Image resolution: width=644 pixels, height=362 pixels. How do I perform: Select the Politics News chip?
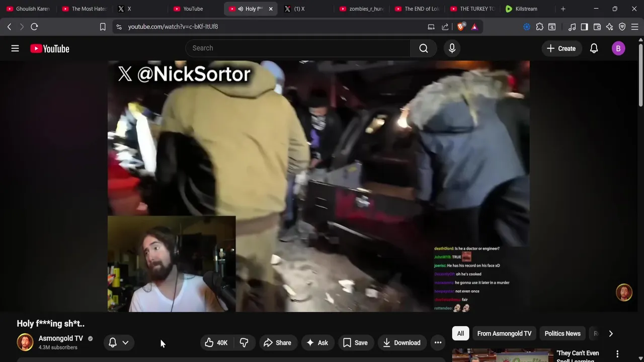tap(562, 334)
